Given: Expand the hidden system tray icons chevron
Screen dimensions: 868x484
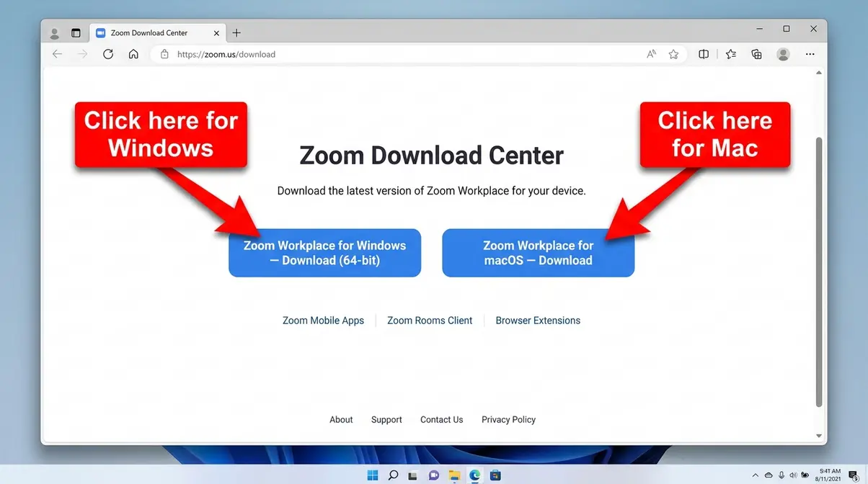Looking at the screenshot, I should [x=756, y=475].
